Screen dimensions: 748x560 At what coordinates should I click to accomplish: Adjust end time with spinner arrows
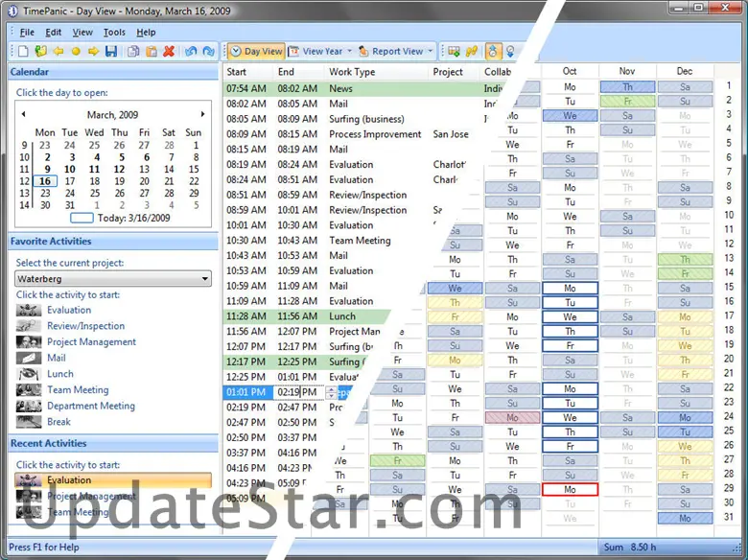point(332,392)
